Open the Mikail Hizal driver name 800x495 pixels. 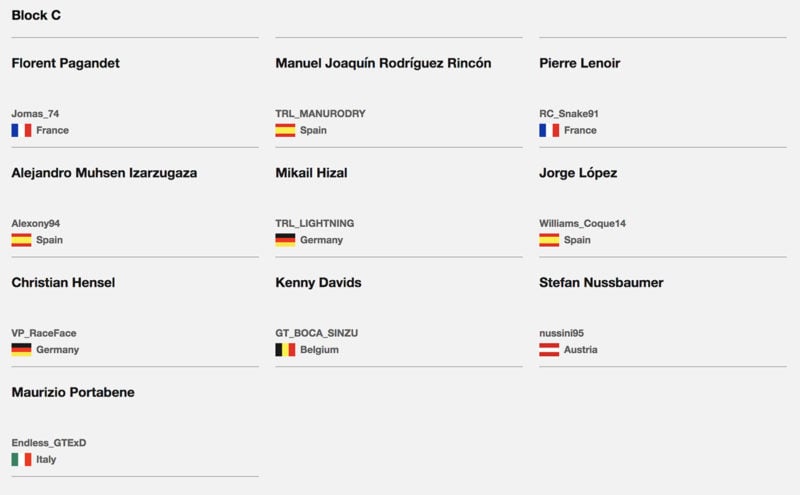tap(311, 173)
